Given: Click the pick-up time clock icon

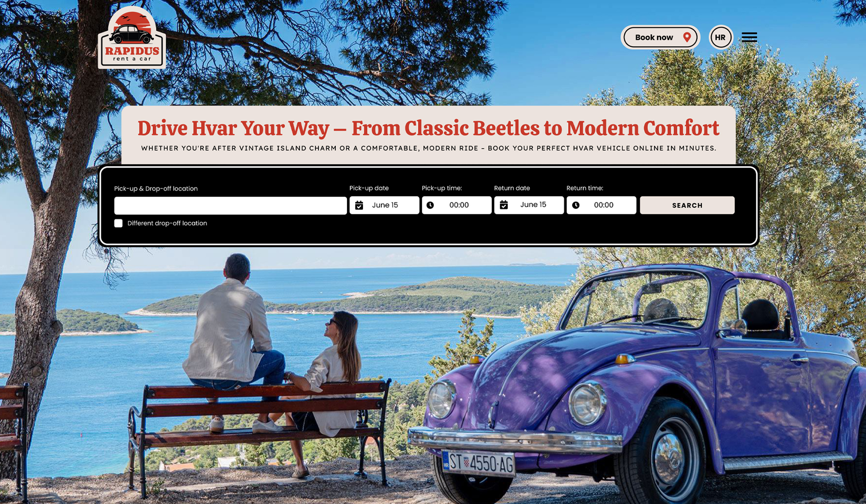Looking at the screenshot, I should (x=430, y=205).
